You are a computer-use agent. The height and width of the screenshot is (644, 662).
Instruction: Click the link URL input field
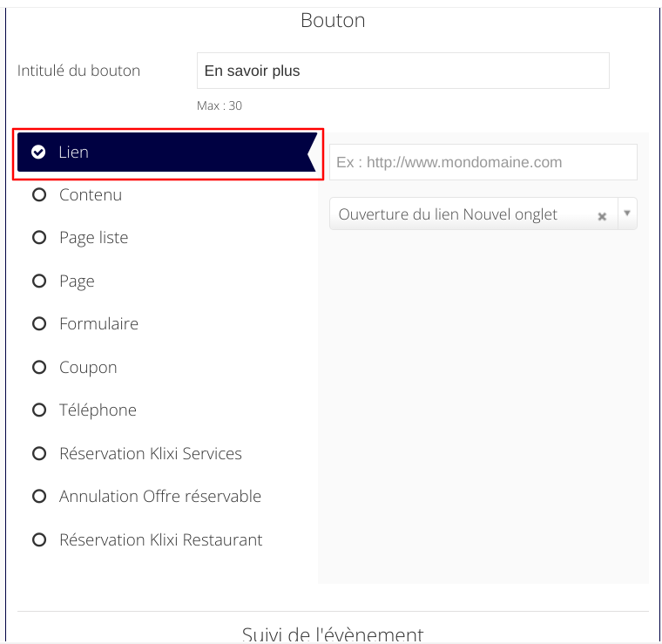tap(483, 162)
